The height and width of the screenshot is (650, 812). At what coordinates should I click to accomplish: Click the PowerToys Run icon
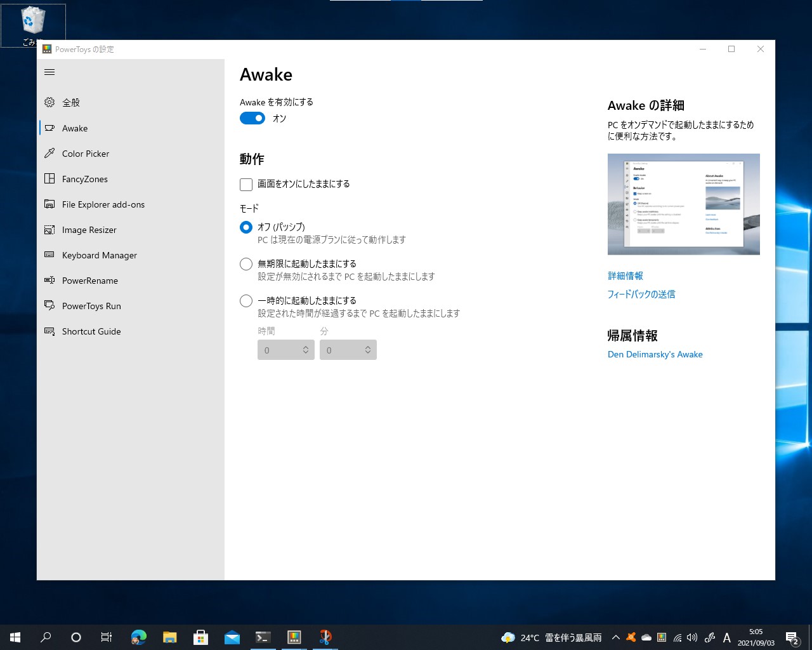pyautogui.click(x=49, y=306)
